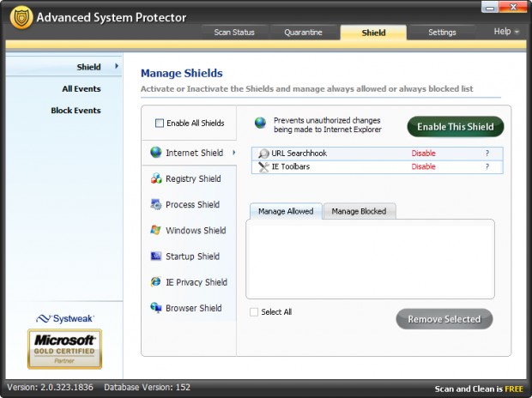Toggle the Disable link for IE Toolbars

(x=423, y=166)
